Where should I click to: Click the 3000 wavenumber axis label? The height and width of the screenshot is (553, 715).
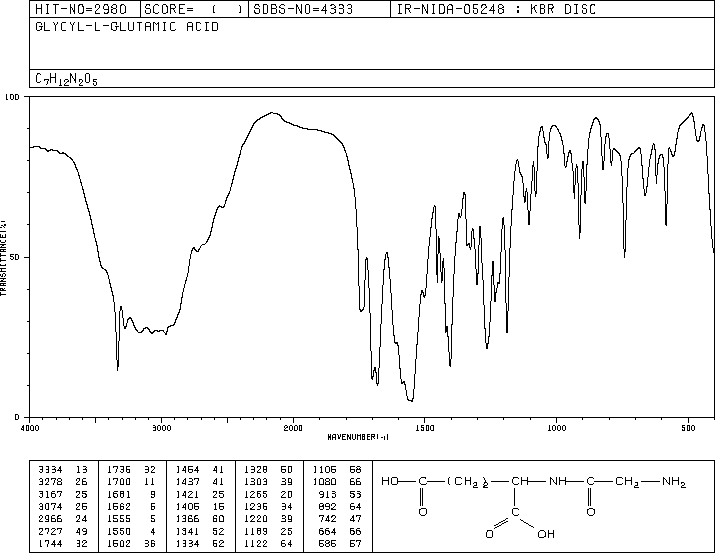161,428
